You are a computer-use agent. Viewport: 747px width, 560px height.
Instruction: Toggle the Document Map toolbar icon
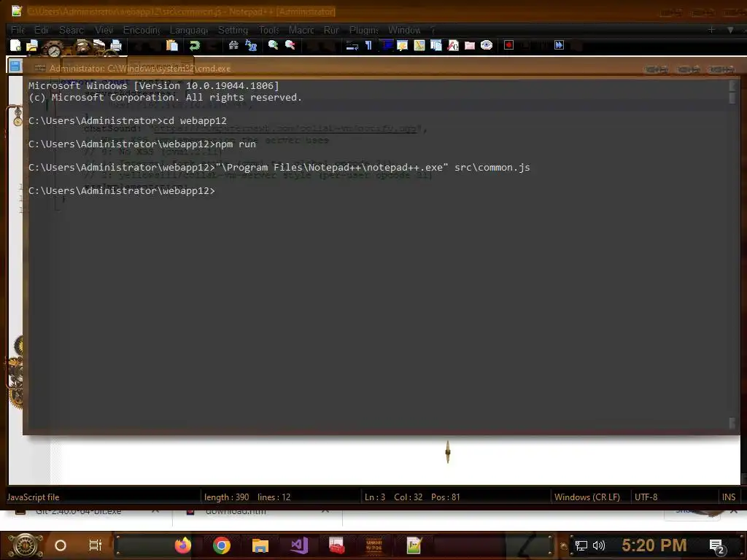pyautogui.click(x=419, y=45)
